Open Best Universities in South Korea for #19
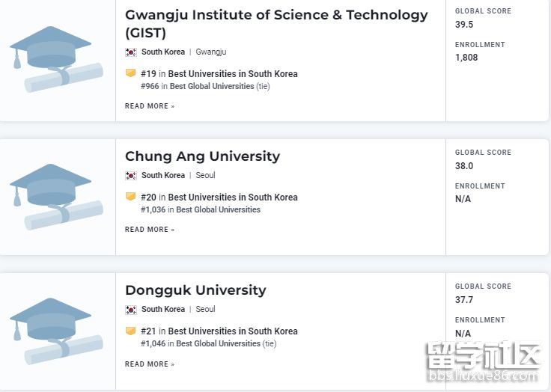This screenshot has width=551, height=392. coord(233,74)
